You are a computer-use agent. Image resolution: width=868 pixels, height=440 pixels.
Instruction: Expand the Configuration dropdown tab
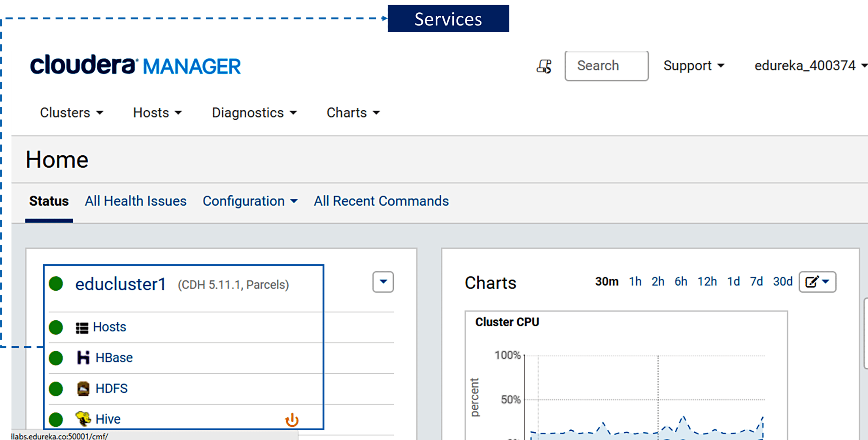click(x=250, y=201)
